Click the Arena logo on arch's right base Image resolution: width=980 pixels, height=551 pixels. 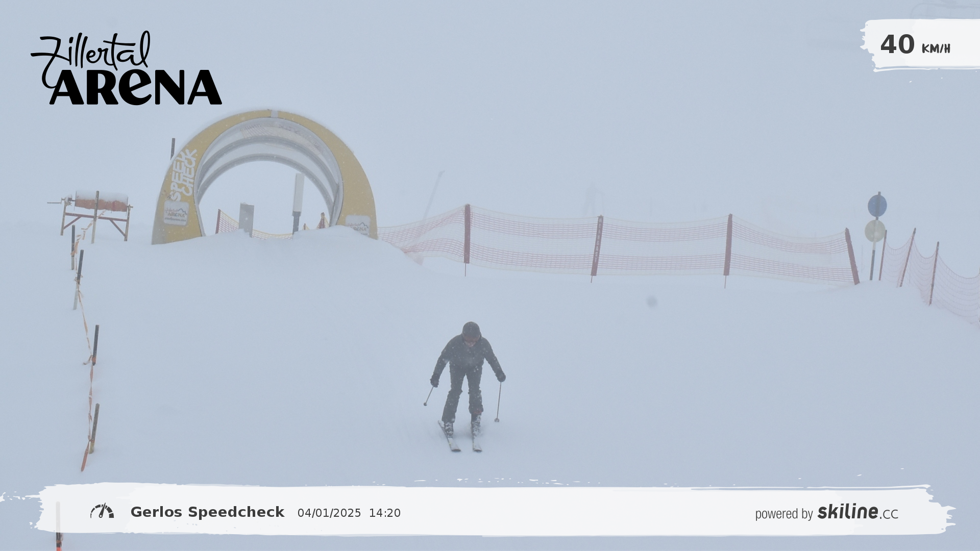point(359,226)
